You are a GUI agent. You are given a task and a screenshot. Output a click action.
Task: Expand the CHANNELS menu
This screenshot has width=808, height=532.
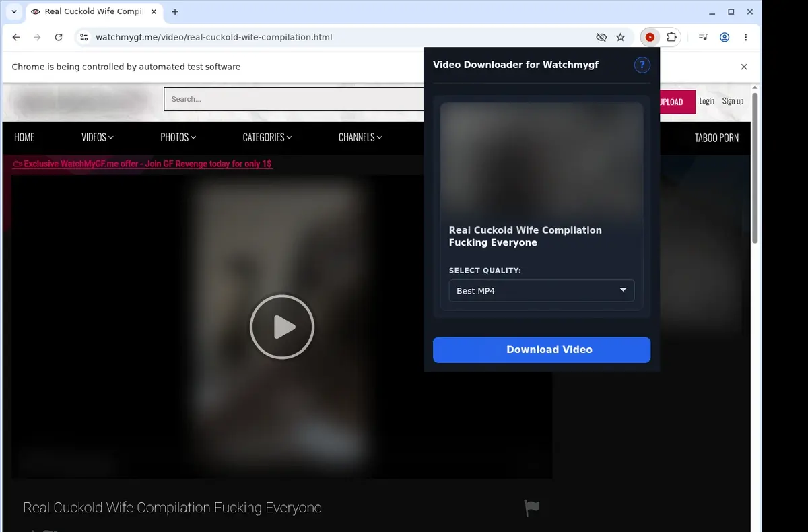pos(360,137)
